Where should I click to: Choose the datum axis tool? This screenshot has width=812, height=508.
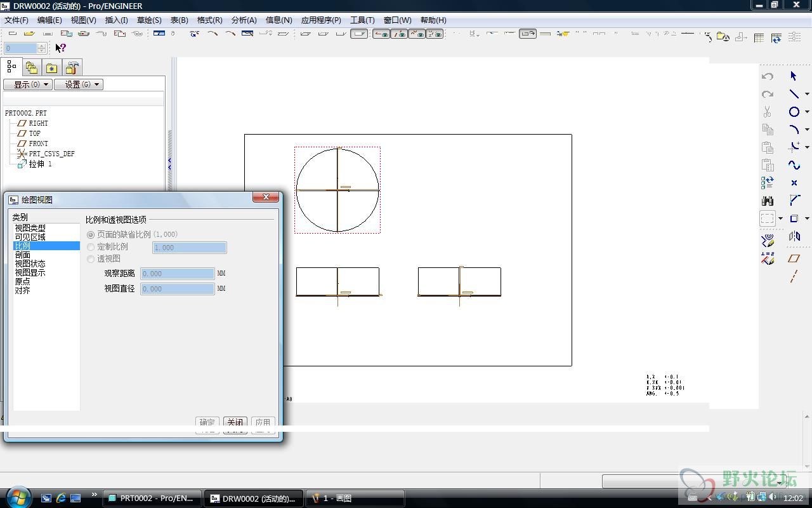click(x=794, y=276)
